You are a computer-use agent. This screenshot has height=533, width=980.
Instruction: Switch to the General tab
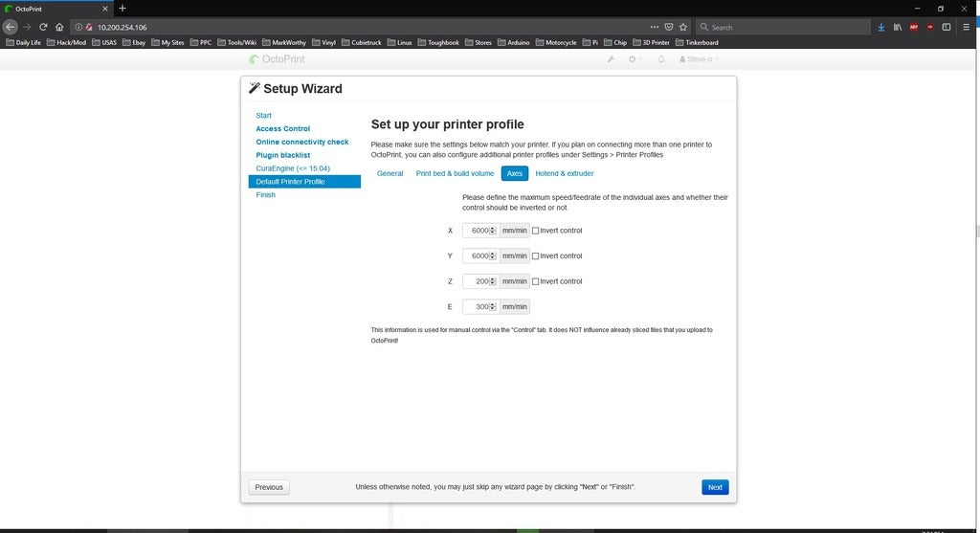pyautogui.click(x=390, y=173)
